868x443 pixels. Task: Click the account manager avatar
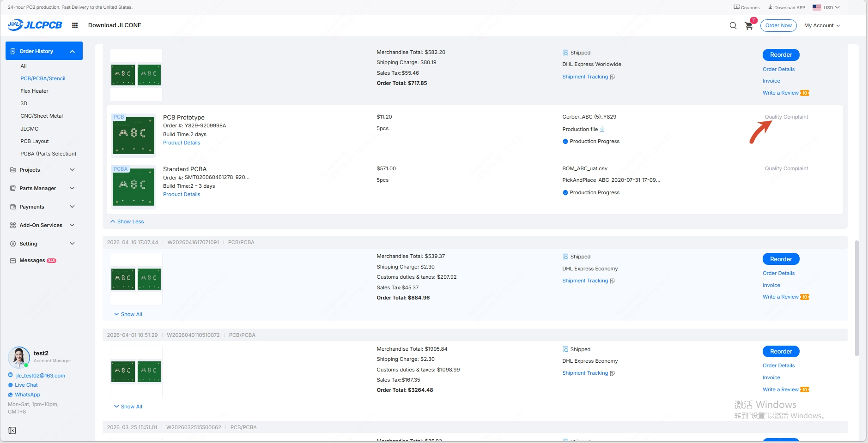(19, 357)
